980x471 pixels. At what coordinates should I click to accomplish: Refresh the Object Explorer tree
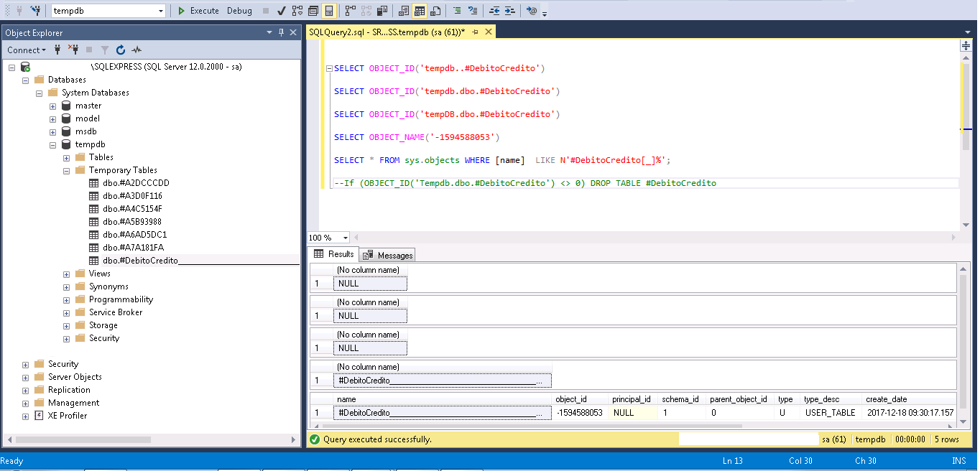tap(119, 50)
